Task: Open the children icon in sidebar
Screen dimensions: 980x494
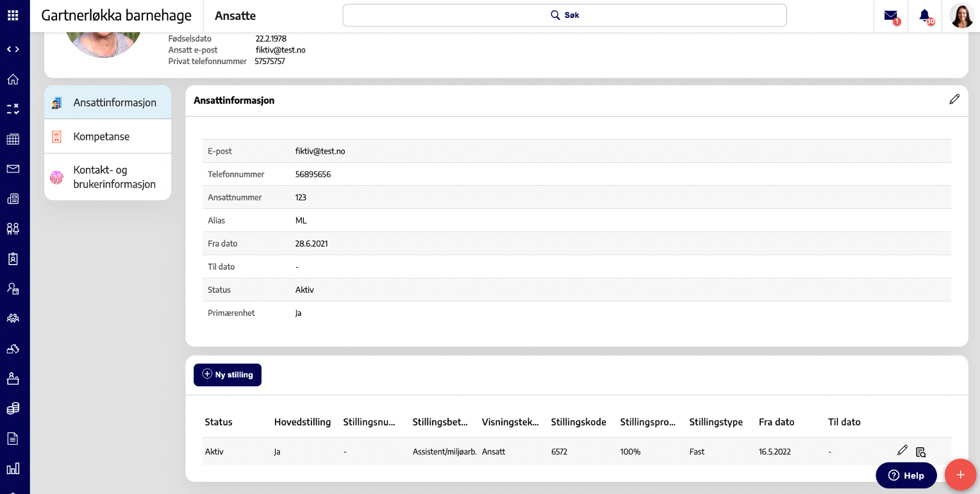Action: coord(13,229)
